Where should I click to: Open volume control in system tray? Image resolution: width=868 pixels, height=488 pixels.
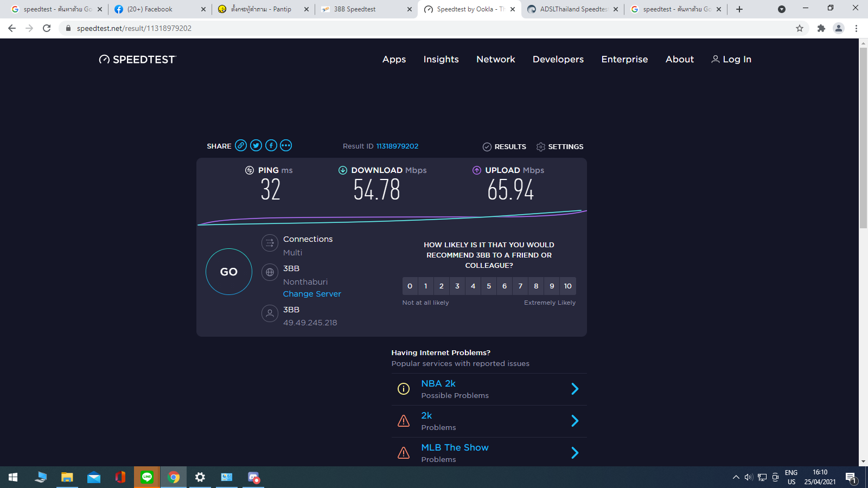[749, 477]
